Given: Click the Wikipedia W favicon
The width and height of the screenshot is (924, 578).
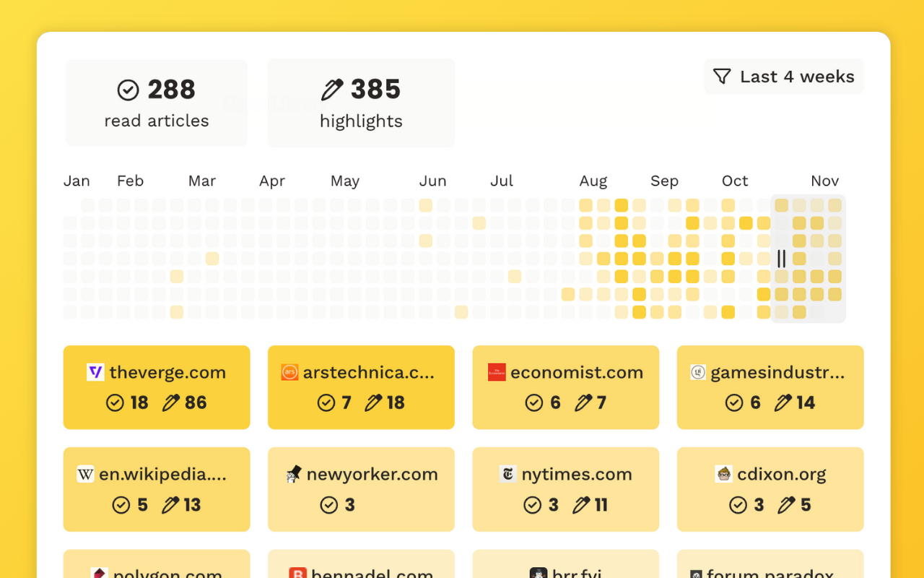Looking at the screenshot, I should point(85,474).
